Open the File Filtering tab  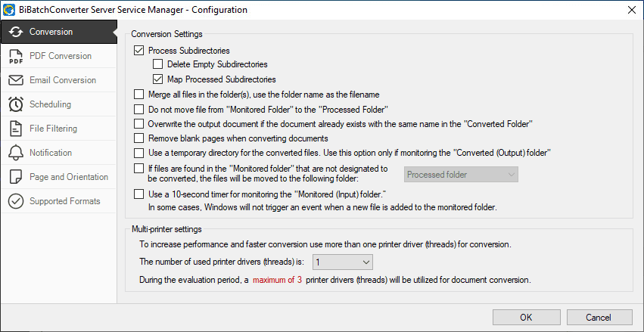click(x=53, y=129)
